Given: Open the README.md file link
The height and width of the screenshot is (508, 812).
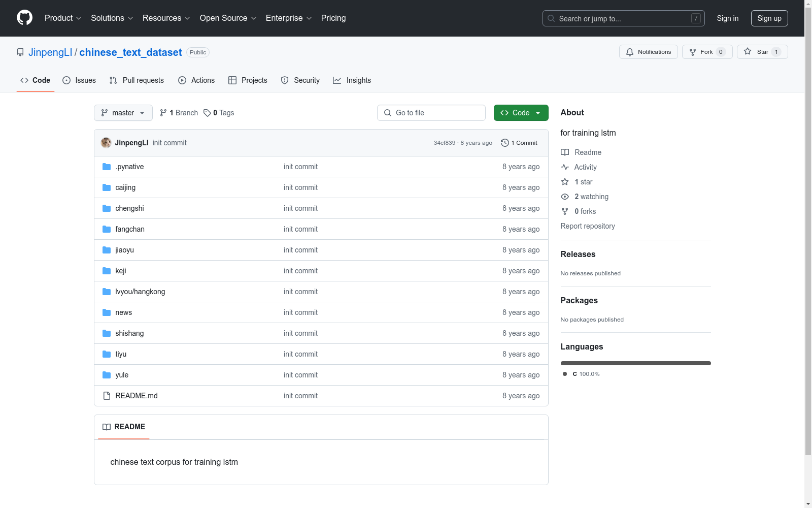Looking at the screenshot, I should [137, 396].
